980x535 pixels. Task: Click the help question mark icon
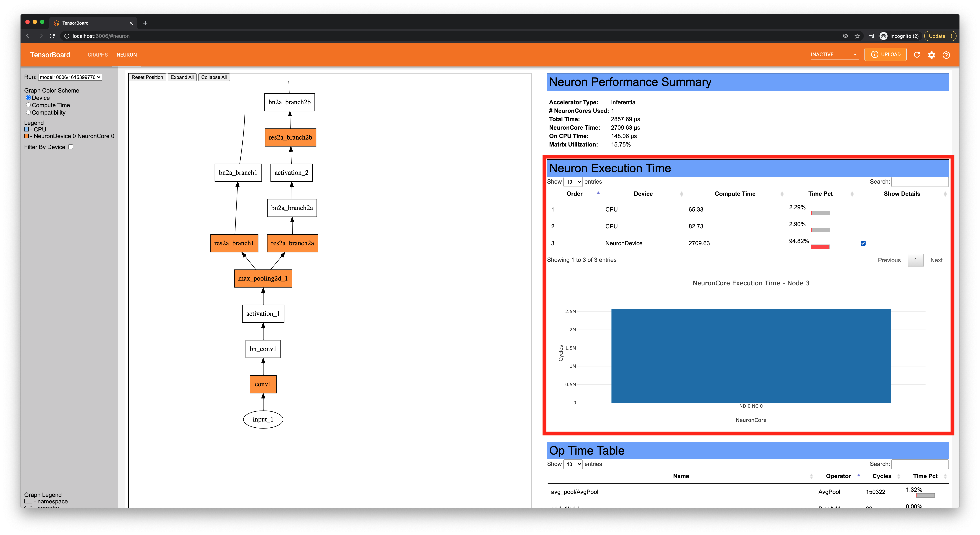(946, 55)
